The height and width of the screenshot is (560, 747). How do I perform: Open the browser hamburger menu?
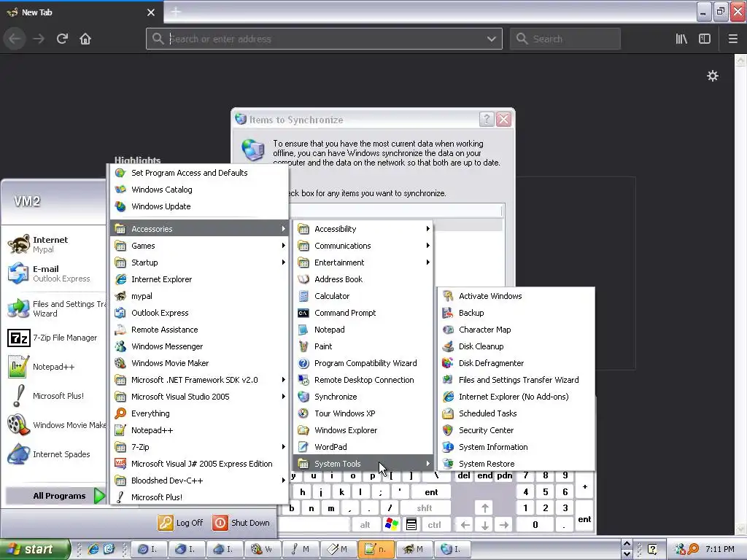(x=732, y=39)
